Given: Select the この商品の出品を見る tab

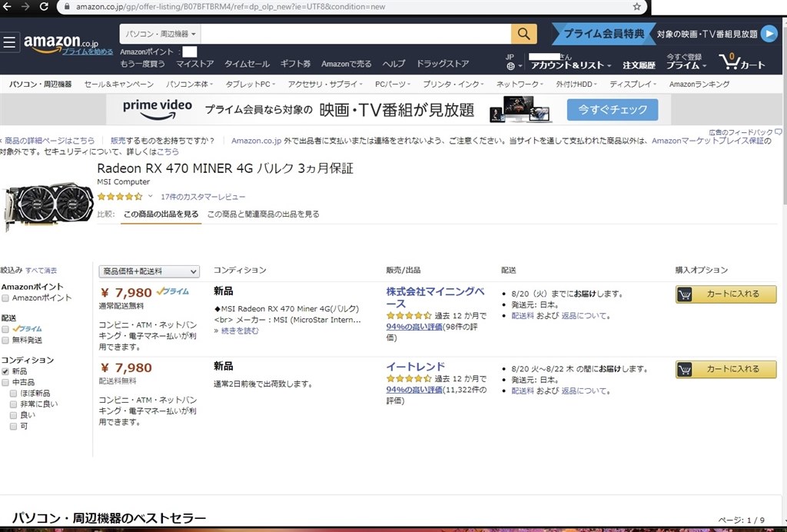Looking at the screenshot, I should click(161, 214).
